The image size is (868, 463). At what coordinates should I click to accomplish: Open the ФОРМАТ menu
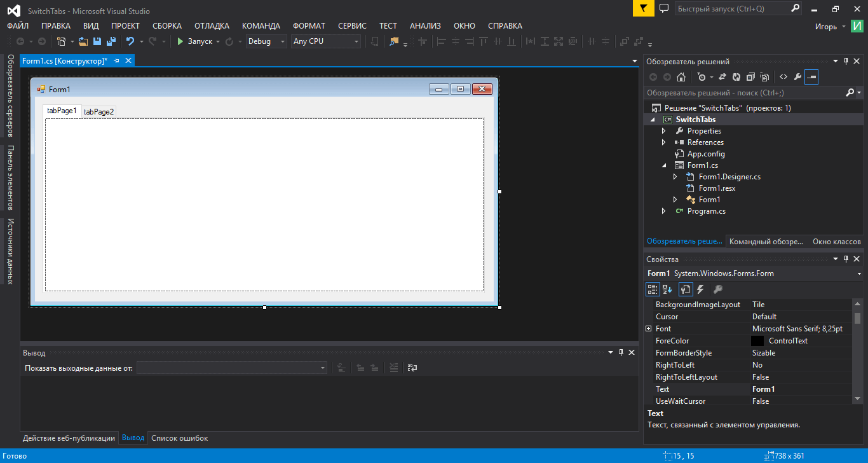point(309,26)
